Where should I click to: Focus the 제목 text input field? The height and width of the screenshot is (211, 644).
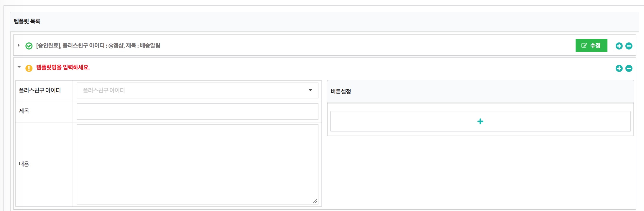coord(197,111)
